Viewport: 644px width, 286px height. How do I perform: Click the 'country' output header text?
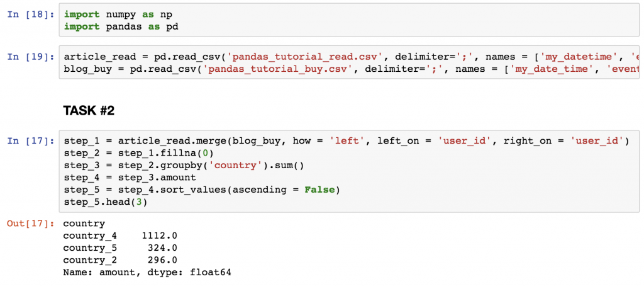pos(84,224)
